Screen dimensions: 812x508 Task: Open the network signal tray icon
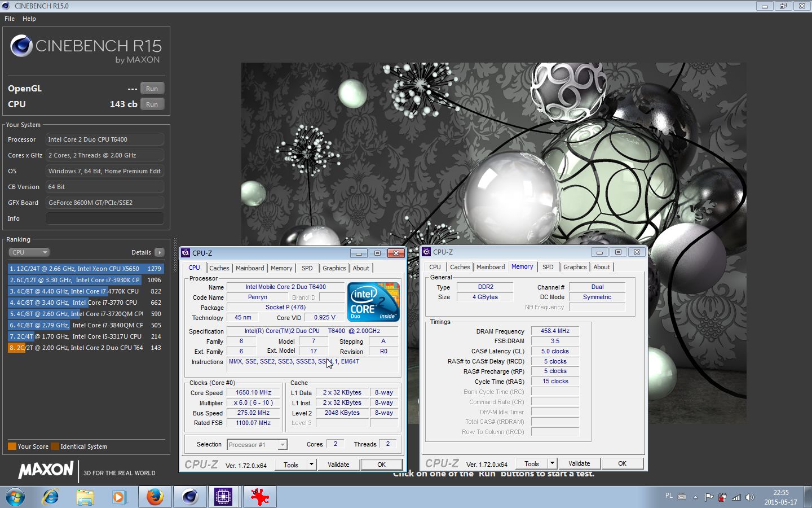[736, 497]
